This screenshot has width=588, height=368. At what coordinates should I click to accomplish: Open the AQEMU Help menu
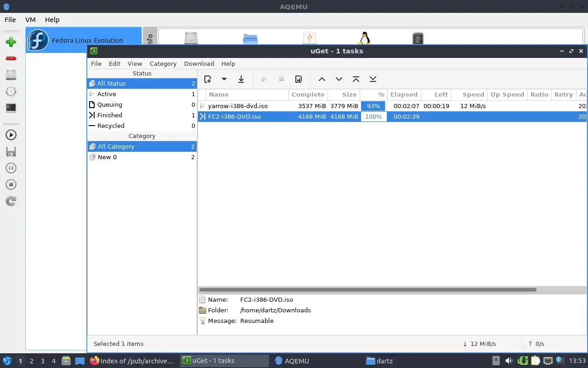click(x=52, y=20)
